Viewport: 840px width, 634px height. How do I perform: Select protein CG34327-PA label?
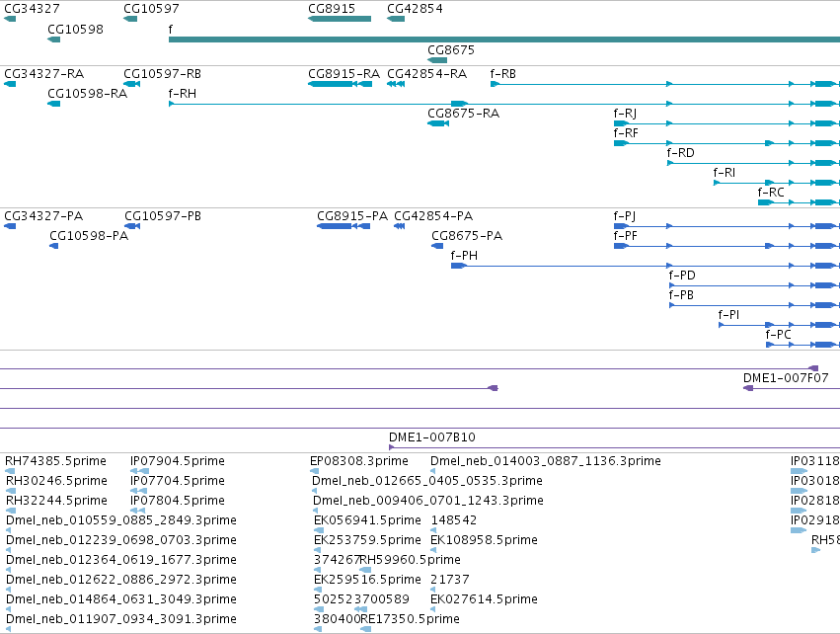[43, 216]
